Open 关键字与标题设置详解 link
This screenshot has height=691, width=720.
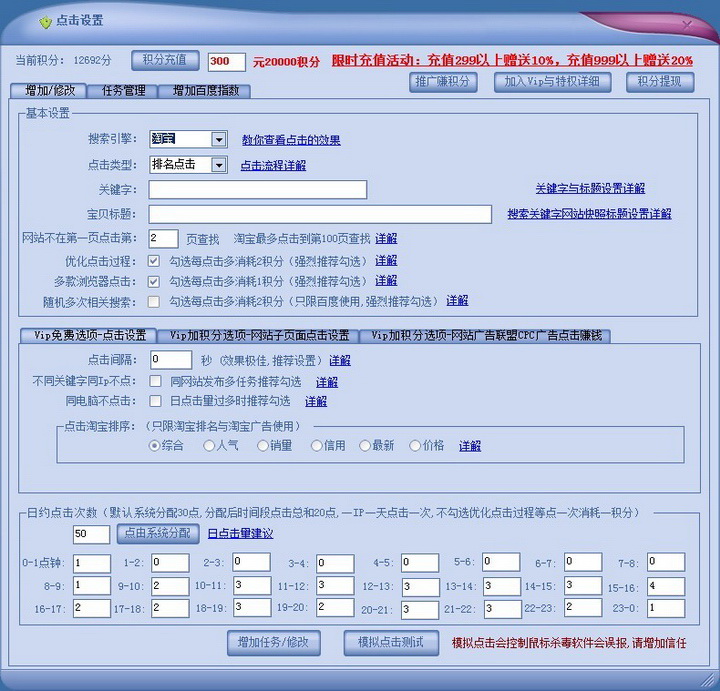(590, 188)
